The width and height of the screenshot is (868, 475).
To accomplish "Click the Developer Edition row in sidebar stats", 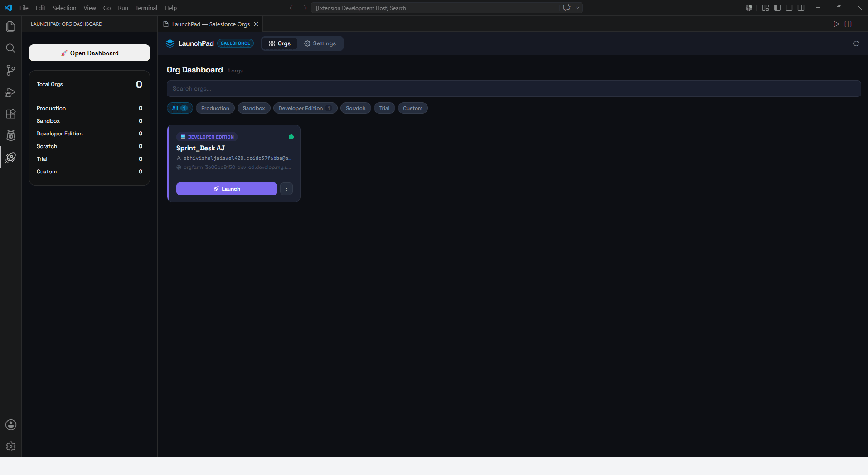I will (89, 134).
